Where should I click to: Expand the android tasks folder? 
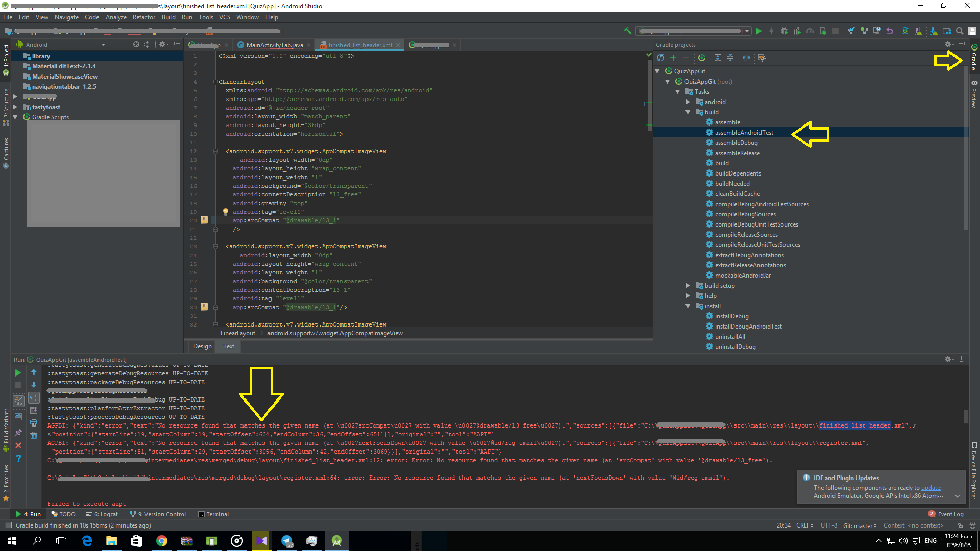(688, 102)
